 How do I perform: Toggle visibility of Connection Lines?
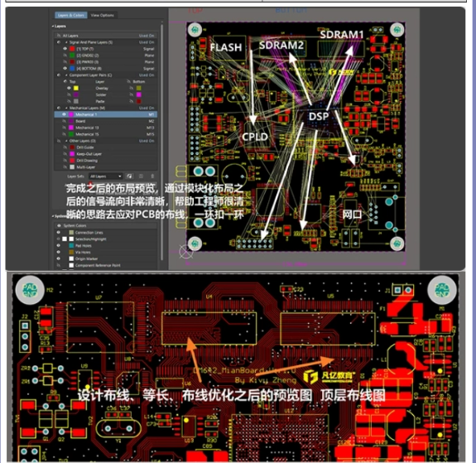[x=59, y=233]
